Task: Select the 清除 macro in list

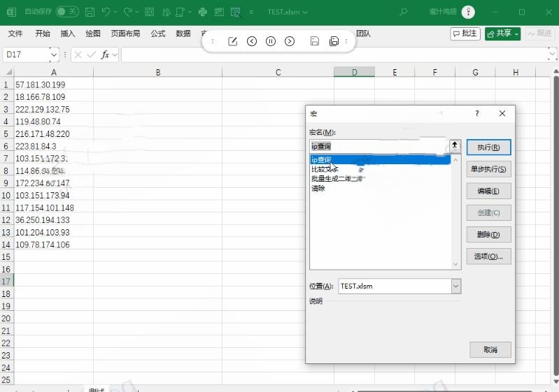Action: coord(318,189)
